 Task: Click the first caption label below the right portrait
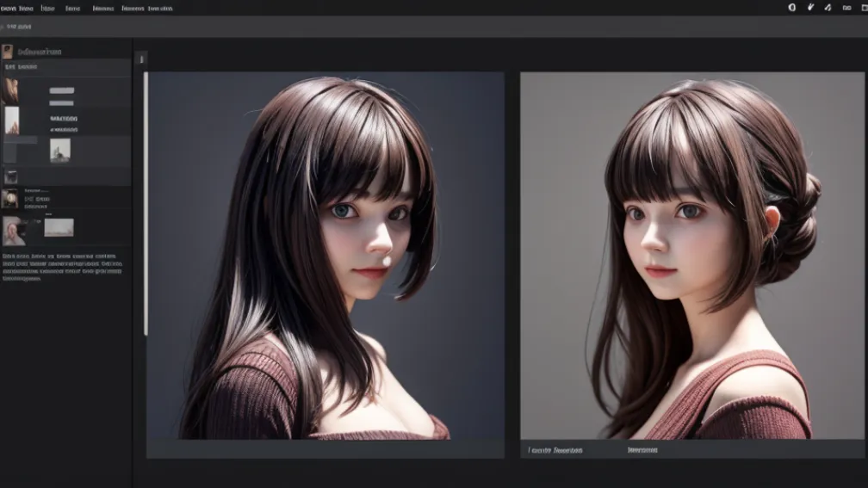tap(555, 450)
